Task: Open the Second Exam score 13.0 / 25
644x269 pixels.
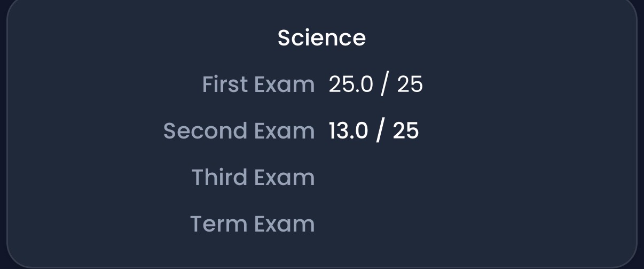Action: coord(374,131)
